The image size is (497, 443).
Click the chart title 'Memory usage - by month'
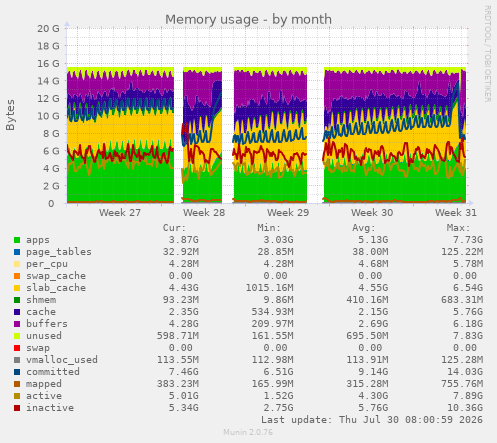[x=248, y=20]
